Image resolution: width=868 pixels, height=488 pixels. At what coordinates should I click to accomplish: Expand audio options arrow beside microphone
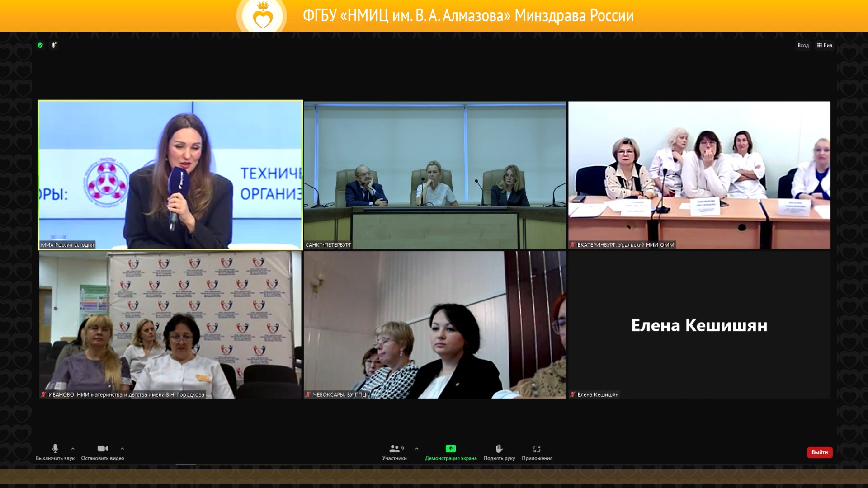[73, 449]
